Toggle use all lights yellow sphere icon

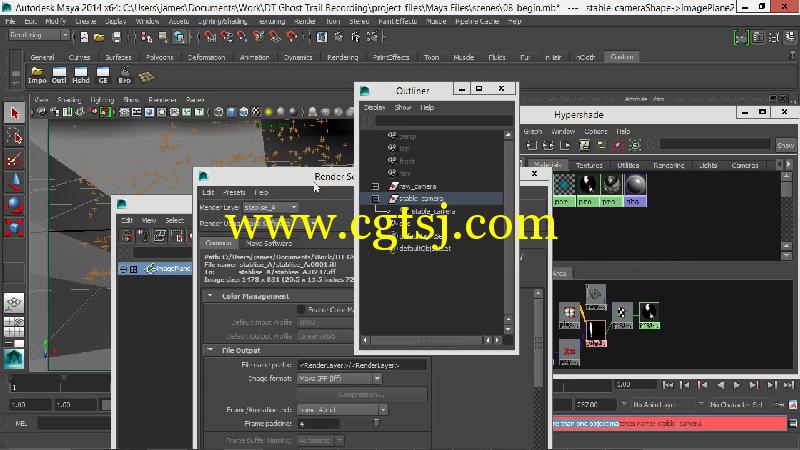click(268, 112)
